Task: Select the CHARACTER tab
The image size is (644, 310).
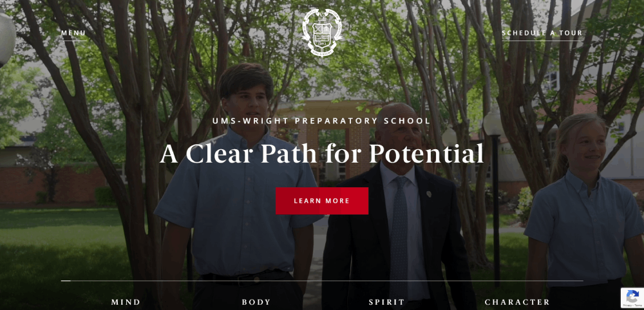Action: click(517, 302)
